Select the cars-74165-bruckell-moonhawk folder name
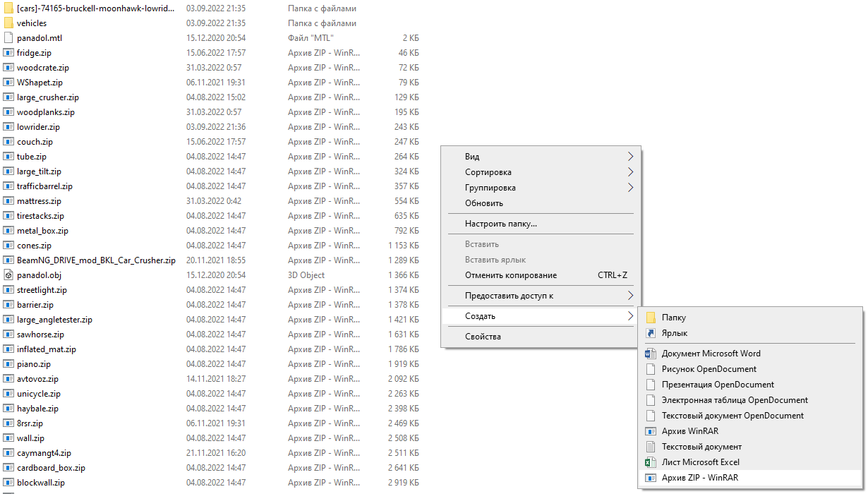Image resolution: width=868 pixels, height=494 pixels. pos(96,8)
